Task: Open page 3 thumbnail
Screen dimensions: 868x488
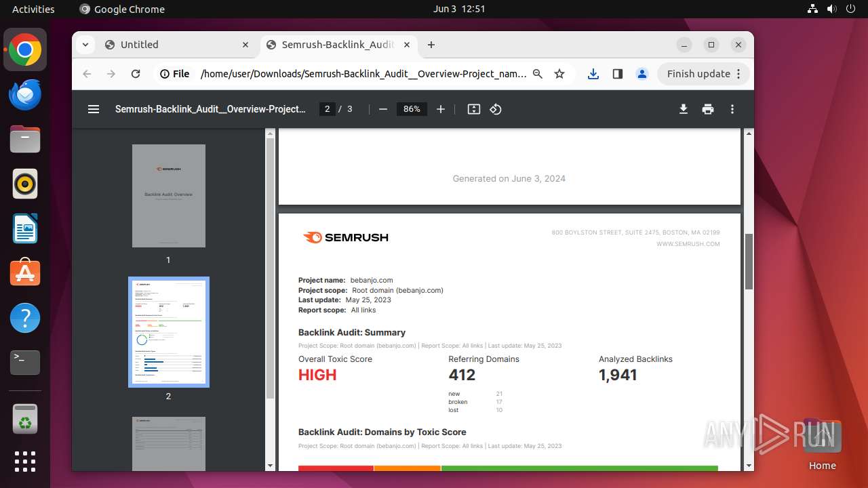Action: 169,444
